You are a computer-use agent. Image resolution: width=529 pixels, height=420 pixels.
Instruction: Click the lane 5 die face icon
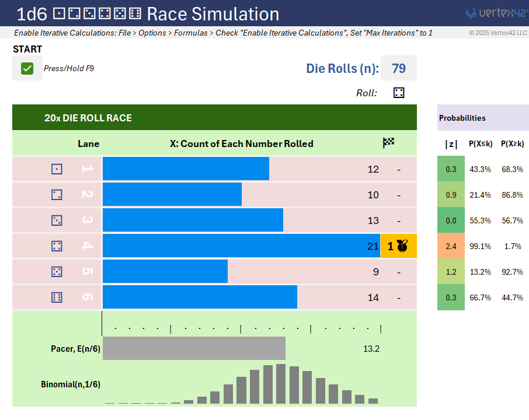(x=57, y=272)
